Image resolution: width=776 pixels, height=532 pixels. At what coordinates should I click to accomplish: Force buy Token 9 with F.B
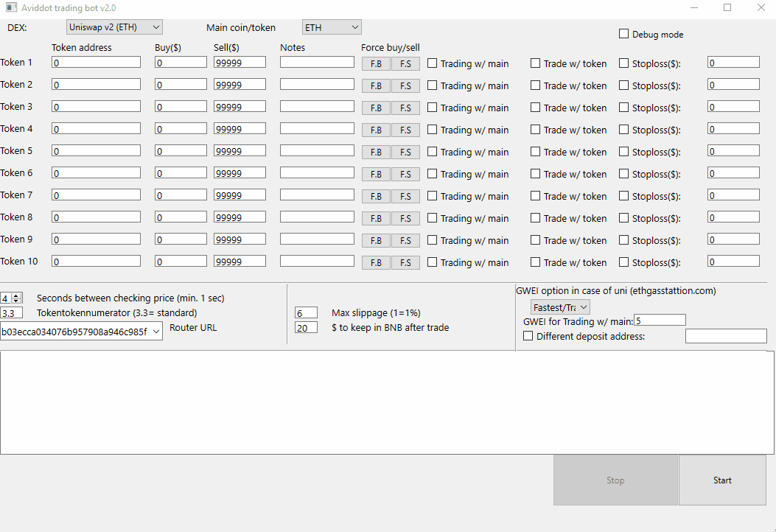[376, 240]
